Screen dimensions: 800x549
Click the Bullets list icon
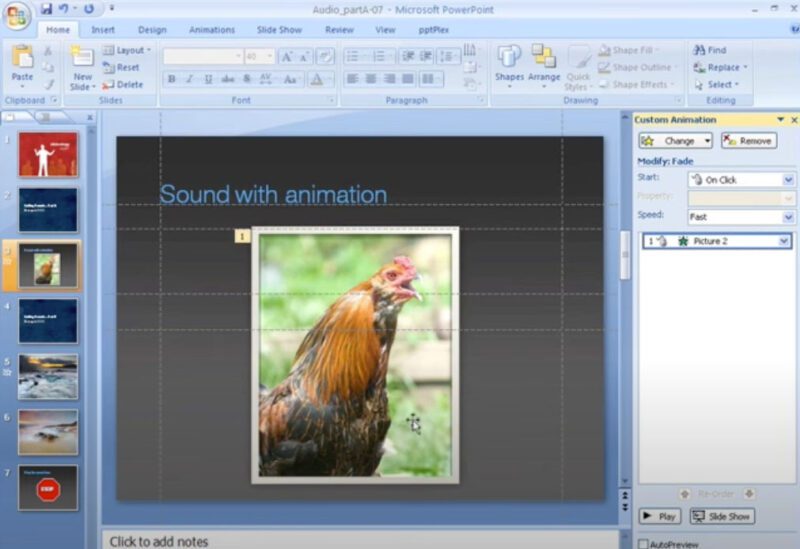pos(353,56)
